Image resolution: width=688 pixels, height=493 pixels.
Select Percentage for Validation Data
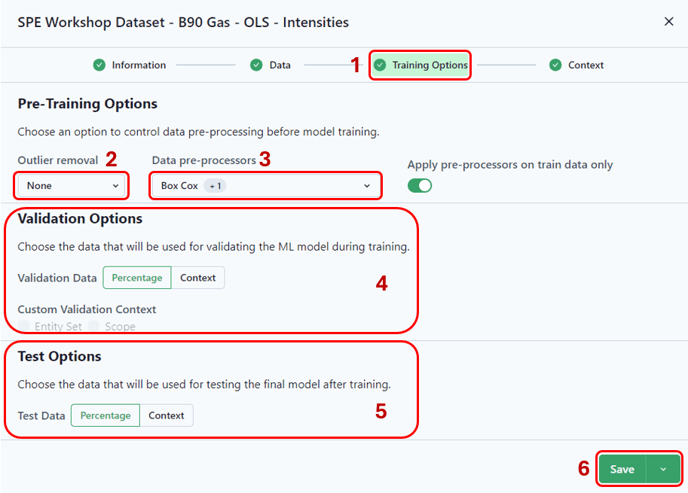point(137,278)
